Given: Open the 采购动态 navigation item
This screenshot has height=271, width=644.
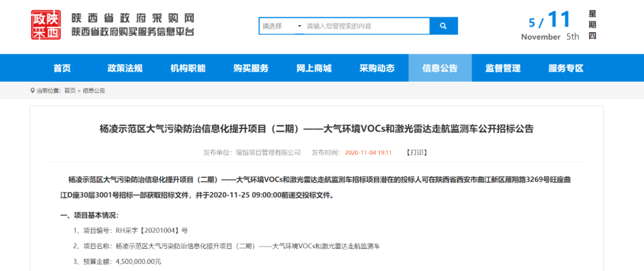Looking at the screenshot, I should [377, 68].
